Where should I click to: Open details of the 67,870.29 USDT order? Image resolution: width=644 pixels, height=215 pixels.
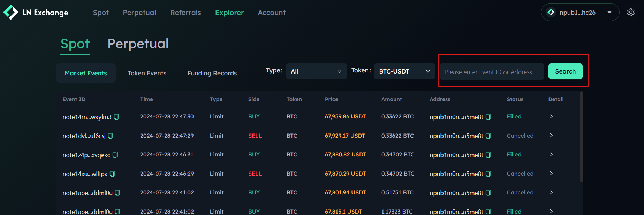point(551,174)
